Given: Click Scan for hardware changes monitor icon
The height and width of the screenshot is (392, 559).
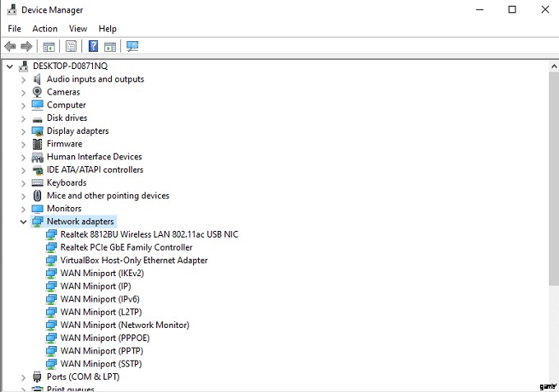Looking at the screenshot, I should (x=132, y=47).
